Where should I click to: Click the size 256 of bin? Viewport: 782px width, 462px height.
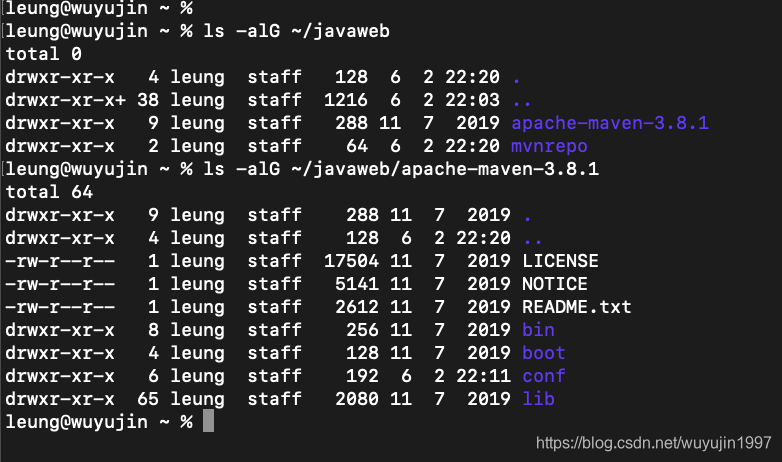click(362, 330)
